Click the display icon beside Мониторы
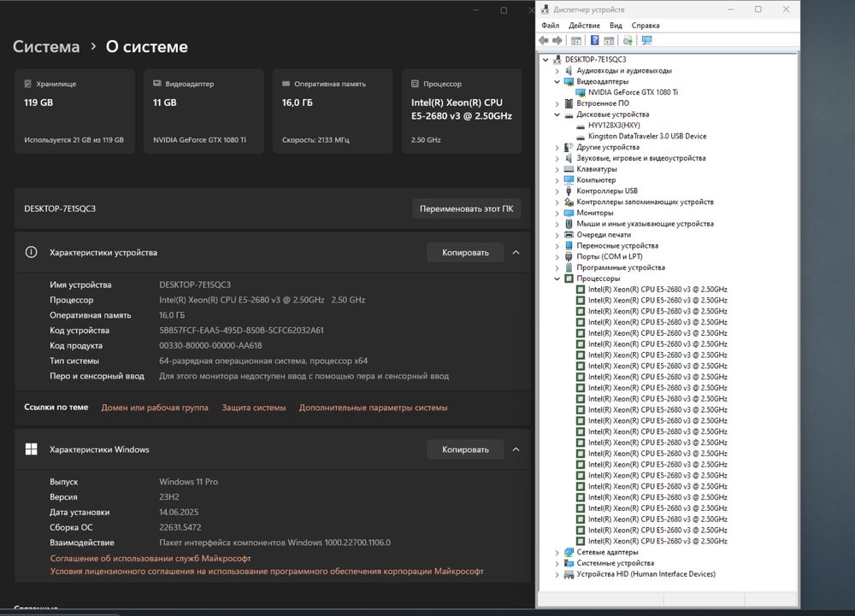855x616 pixels. click(569, 213)
